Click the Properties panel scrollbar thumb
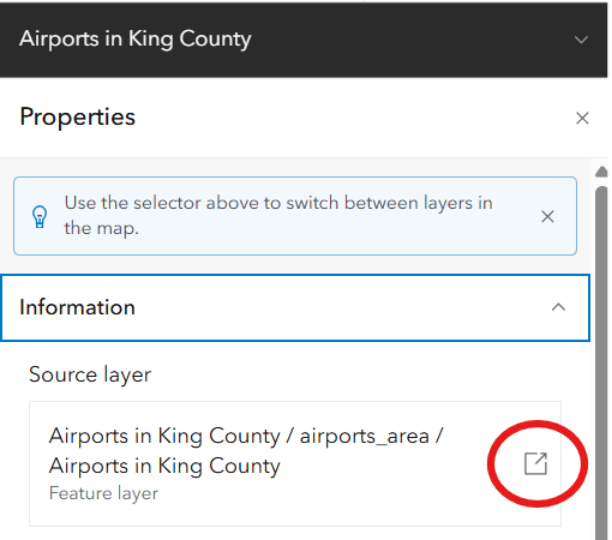This screenshot has height=540, width=612. [x=601, y=363]
